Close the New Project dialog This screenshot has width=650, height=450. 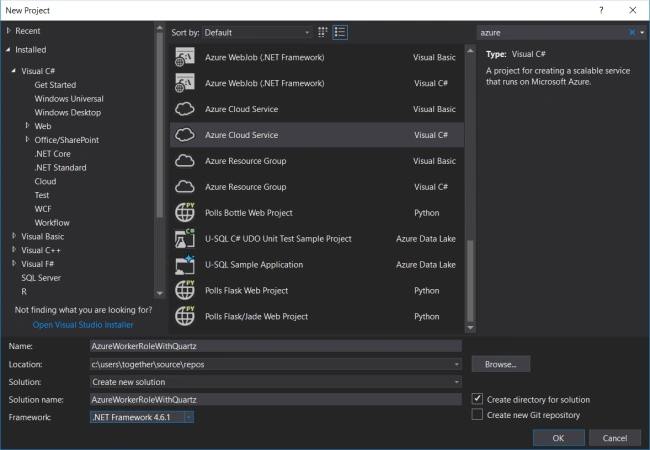point(633,10)
